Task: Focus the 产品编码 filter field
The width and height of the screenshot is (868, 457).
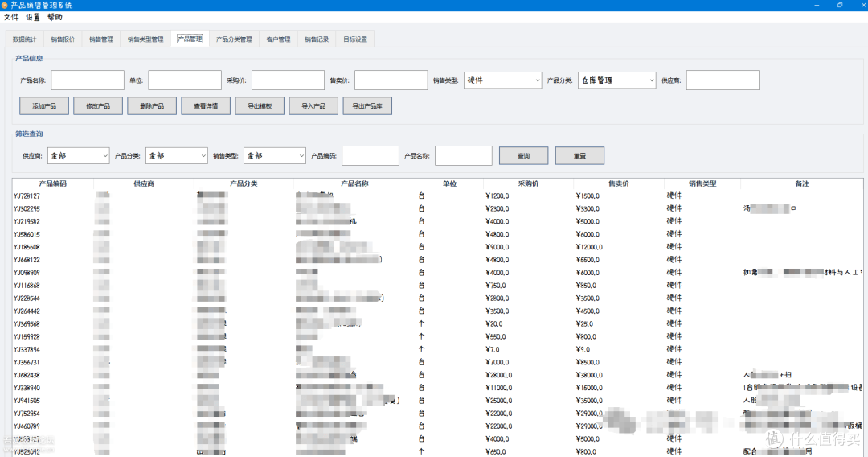Action: [x=371, y=155]
